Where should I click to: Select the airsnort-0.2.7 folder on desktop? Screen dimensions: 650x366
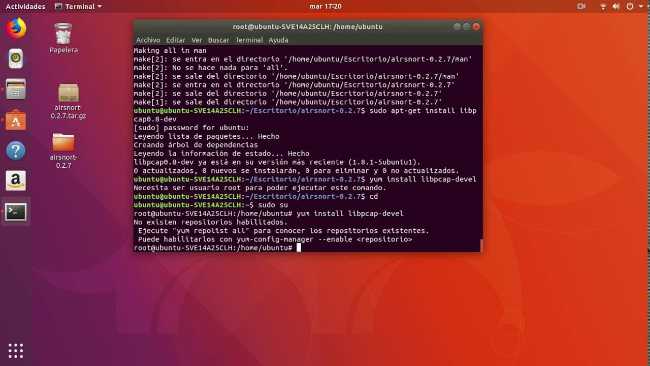[63, 150]
